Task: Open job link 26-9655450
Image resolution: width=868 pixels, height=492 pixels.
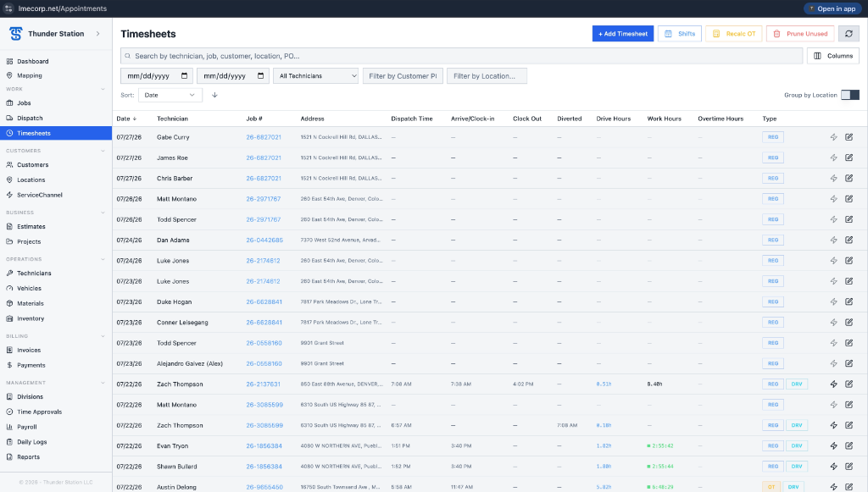Action: (x=264, y=487)
